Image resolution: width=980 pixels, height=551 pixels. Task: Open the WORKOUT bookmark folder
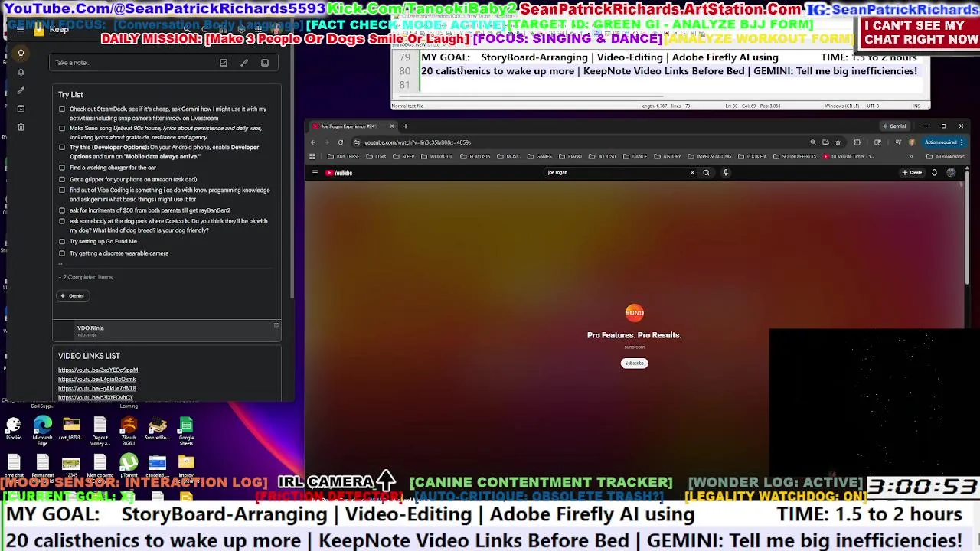coord(437,157)
